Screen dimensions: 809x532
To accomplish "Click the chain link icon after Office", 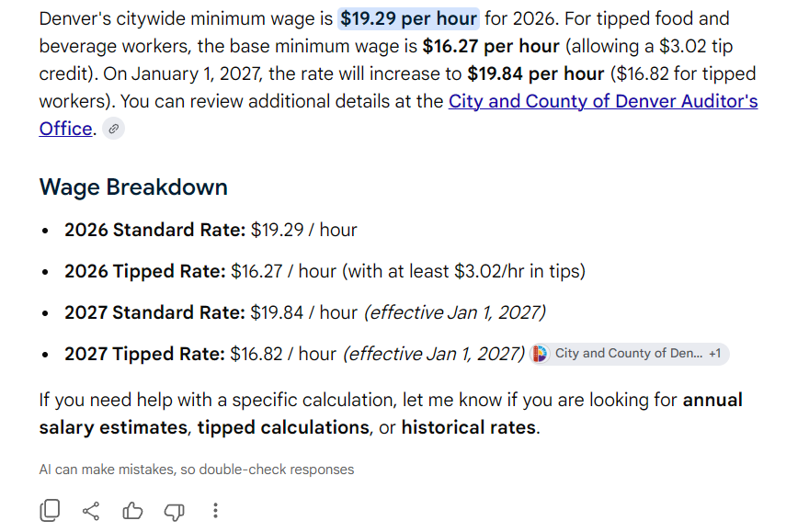I will tap(113, 129).
